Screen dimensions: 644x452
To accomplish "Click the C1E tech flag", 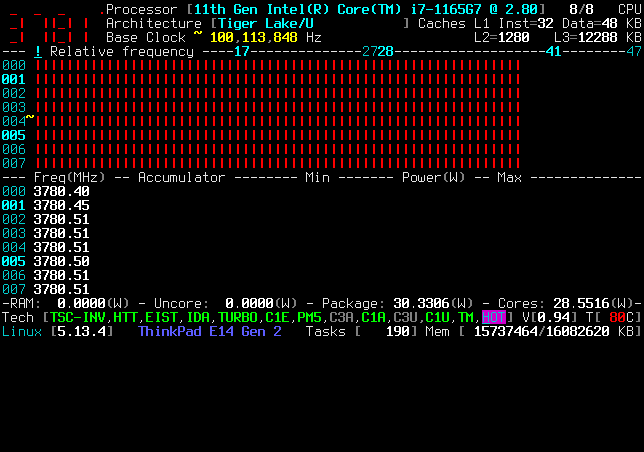I will [277, 318].
